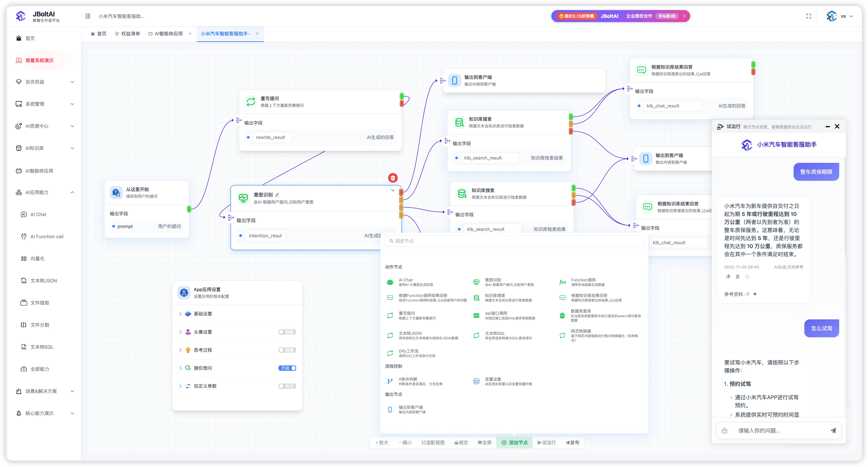The width and height of the screenshot is (868, 467).
Task: Switch to the AI智能体应用 tab
Action: [168, 34]
